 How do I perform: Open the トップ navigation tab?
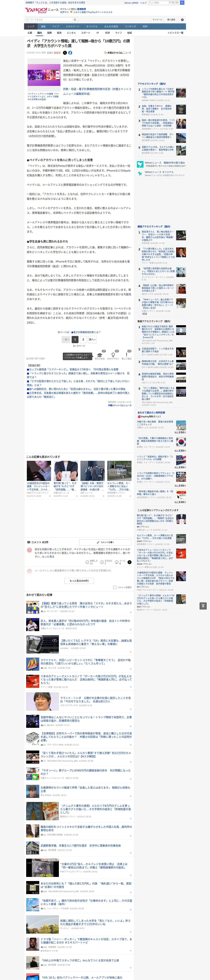coord(31,27)
